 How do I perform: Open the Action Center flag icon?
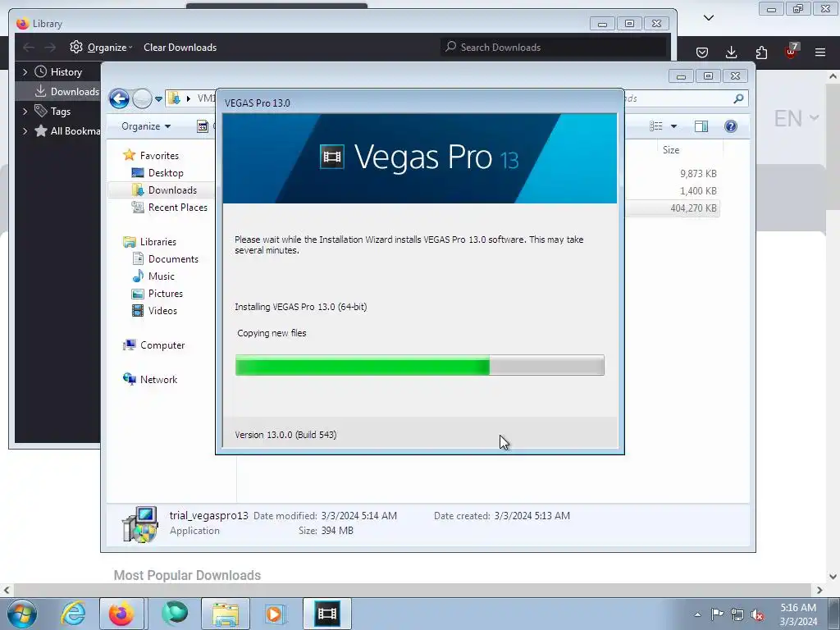pyautogui.click(x=717, y=614)
